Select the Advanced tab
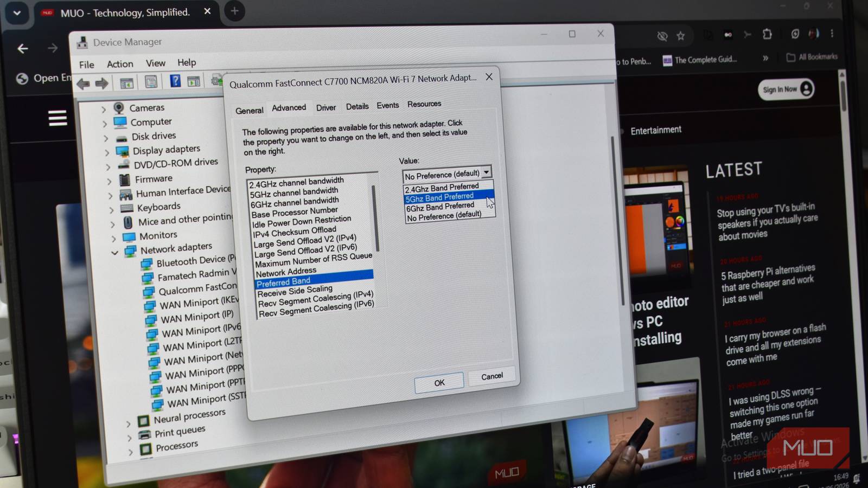This screenshot has height=488, width=868. [289, 108]
